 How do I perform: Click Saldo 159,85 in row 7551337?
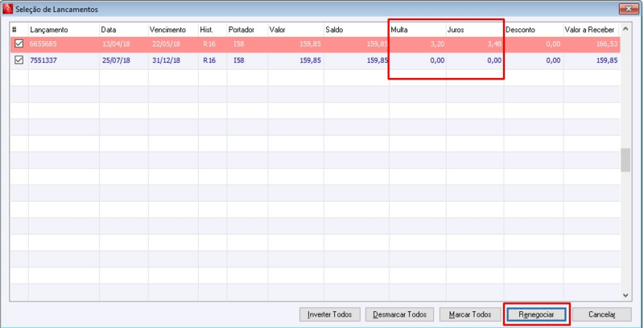[377, 60]
